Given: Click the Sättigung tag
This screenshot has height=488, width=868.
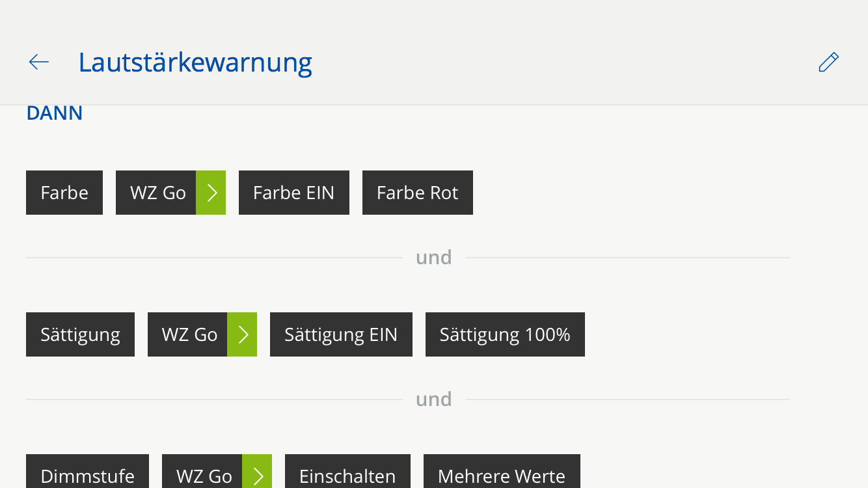Looking at the screenshot, I should [x=80, y=334].
